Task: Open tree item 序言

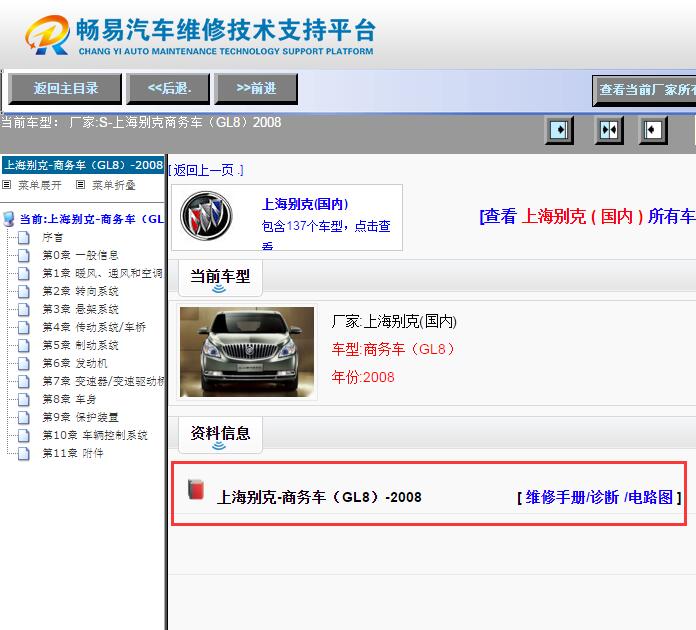Action: click(x=52, y=238)
